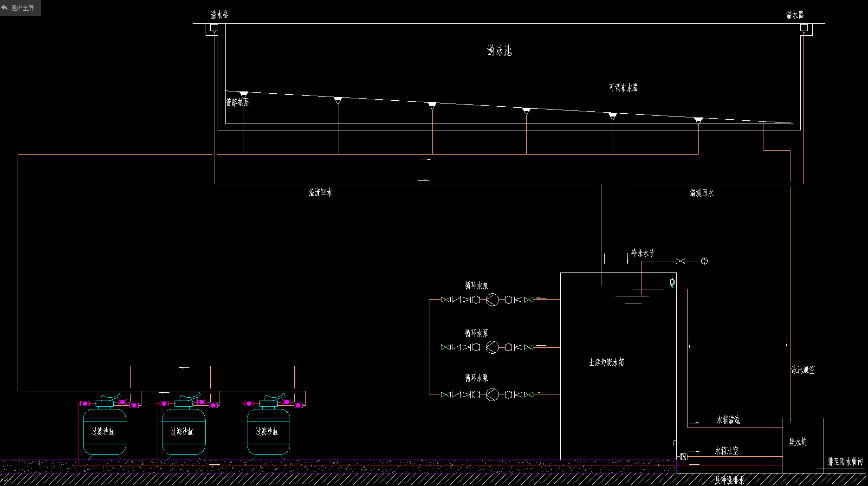Click the valve symbol on the 冷来水管 line
This screenshot has width=868, height=486.
(x=680, y=261)
